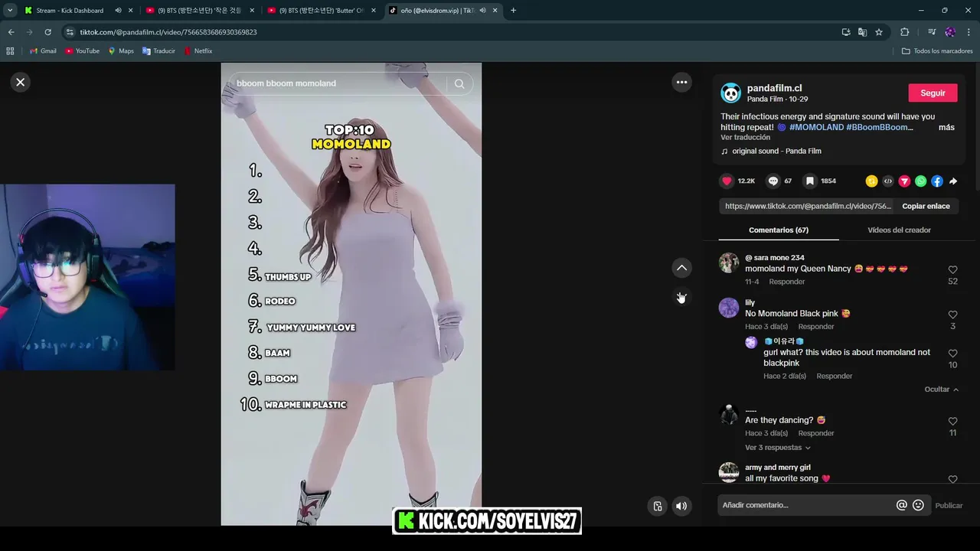
Task: Open the Maps bookmark
Action: (121, 51)
